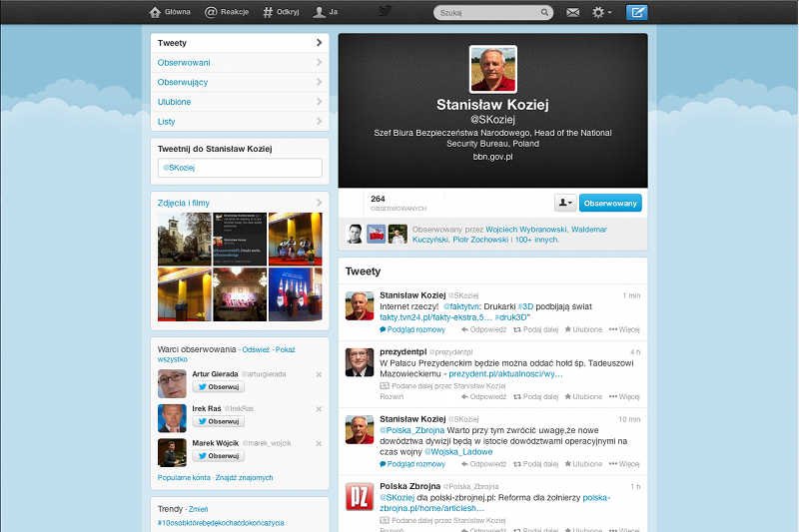
Task: Open direct messages envelope icon
Action: pyautogui.click(x=572, y=12)
